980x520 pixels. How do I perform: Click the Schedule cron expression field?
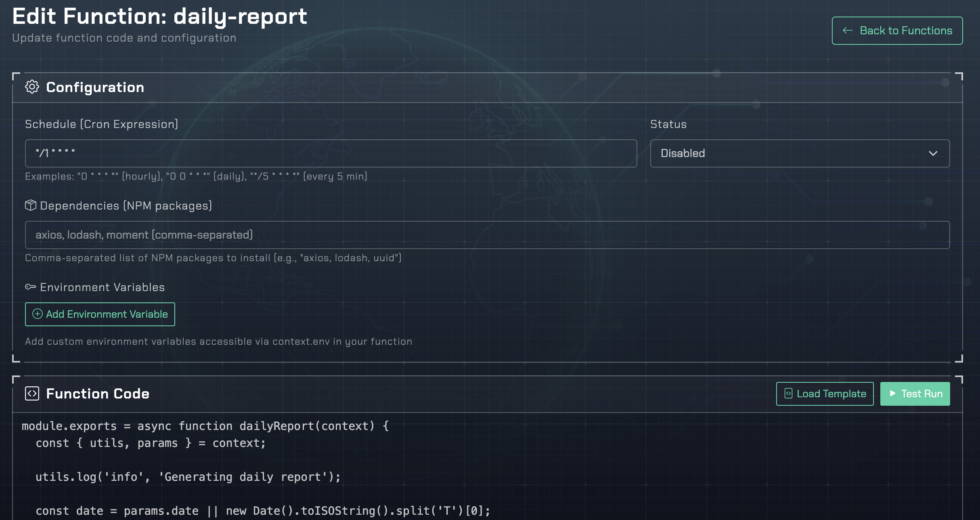coord(331,153)
